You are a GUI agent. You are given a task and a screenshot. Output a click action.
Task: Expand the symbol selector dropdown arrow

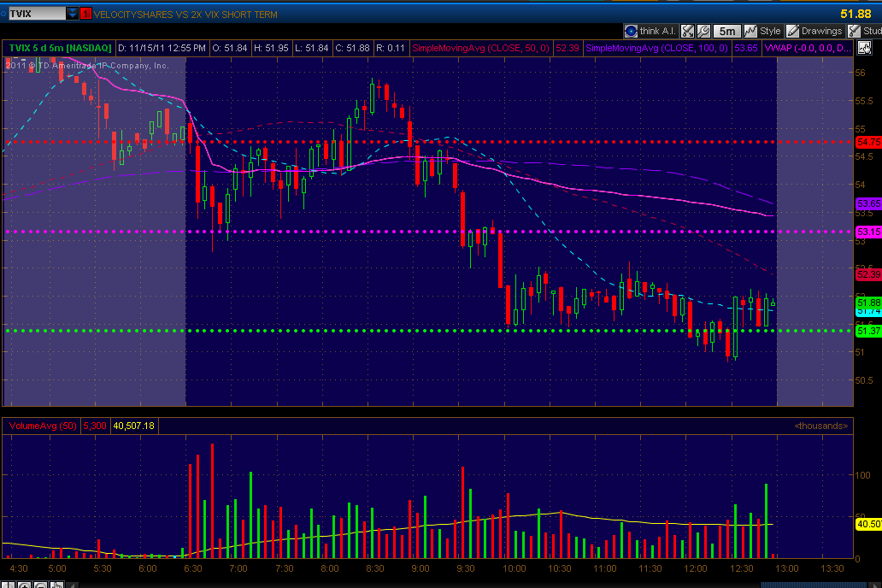click(x=73, y=14)
